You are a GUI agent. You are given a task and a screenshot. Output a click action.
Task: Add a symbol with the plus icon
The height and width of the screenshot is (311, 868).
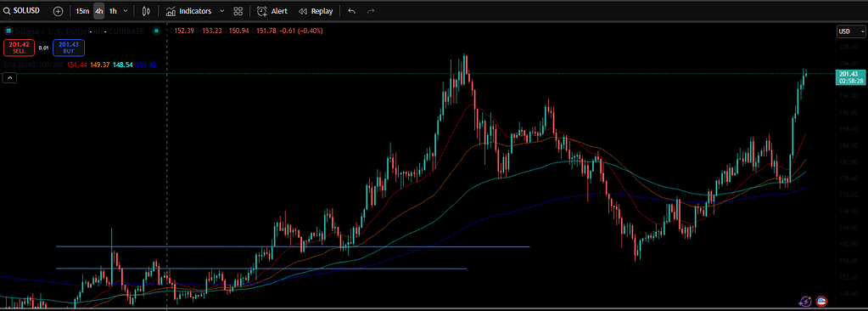point(59,11)
